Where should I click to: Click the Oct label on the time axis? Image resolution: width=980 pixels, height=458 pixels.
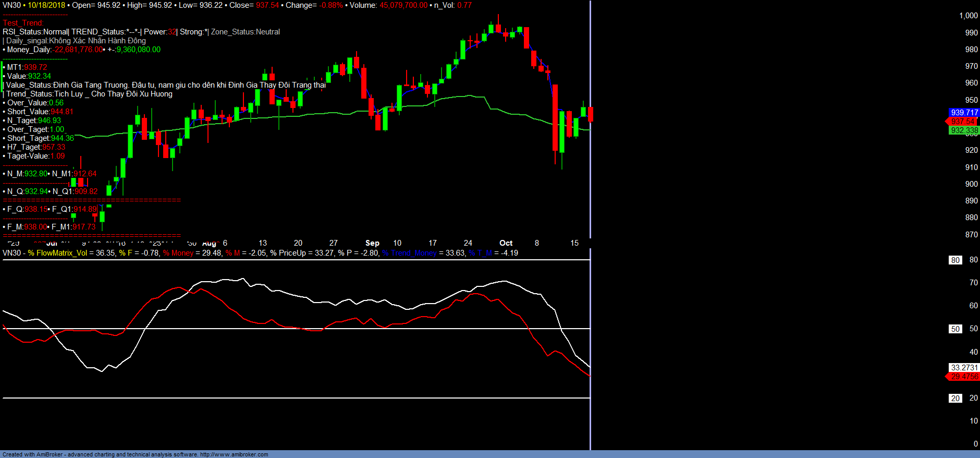coord(506,243)
